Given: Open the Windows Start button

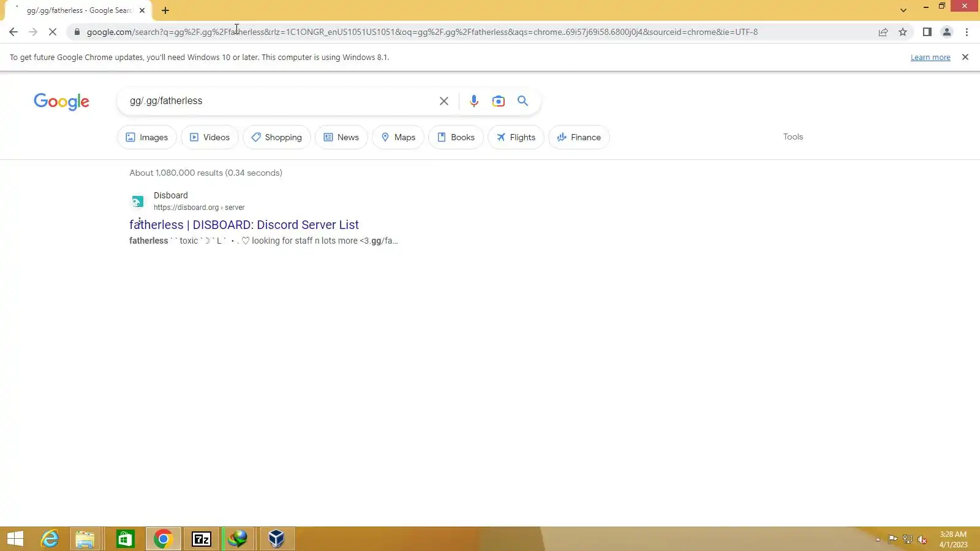Looking at the screenshot, I should [15, 539].
